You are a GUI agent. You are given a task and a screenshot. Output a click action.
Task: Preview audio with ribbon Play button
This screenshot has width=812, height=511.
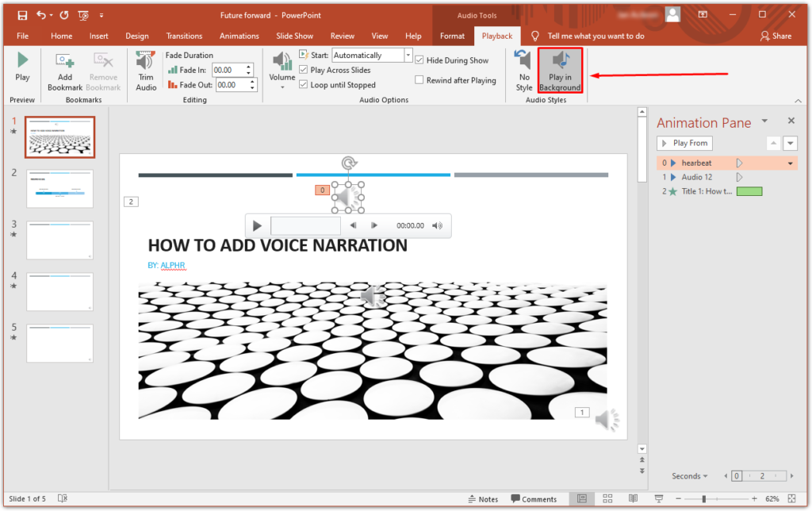coord(22,67)
